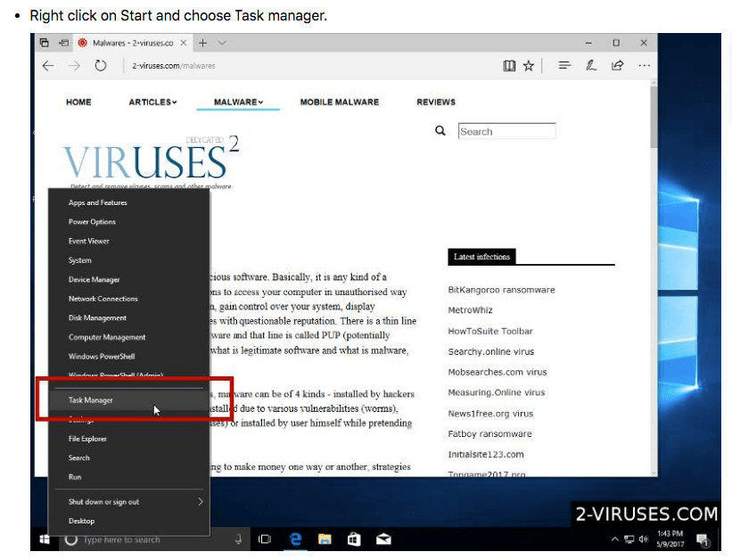Click the Edge address bar
The width and height of the screenshot is (732, 560).
point(308,66)
